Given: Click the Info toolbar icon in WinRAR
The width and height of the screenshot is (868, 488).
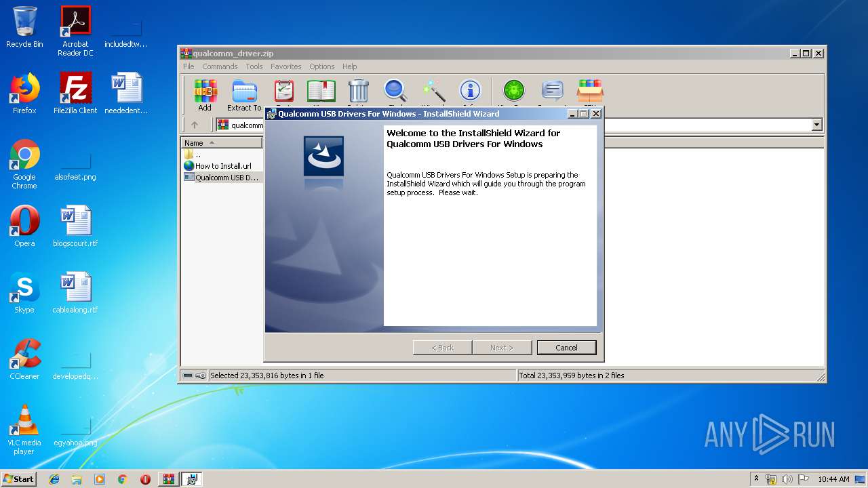Looking at the screenshot, I should coord(470,91).
